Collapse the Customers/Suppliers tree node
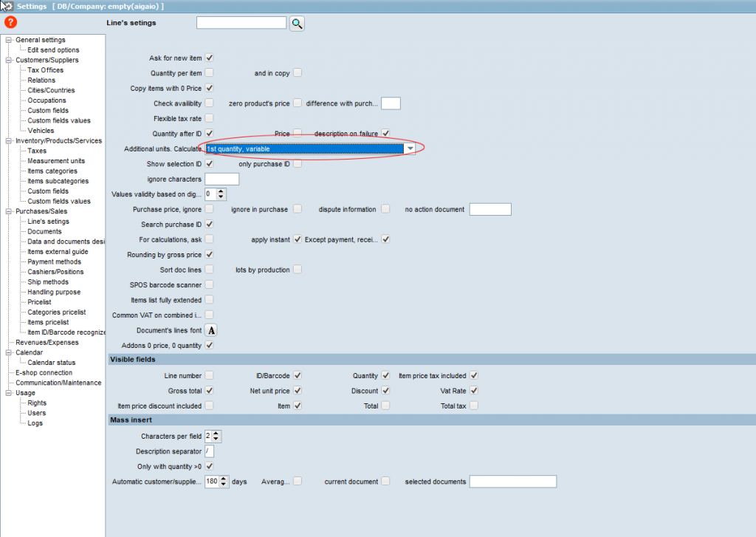 [8, 60]
